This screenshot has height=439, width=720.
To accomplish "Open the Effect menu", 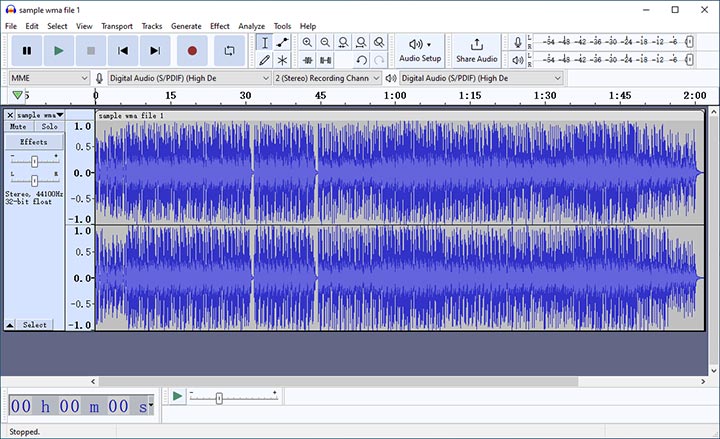I will click(x=219, y=25).
